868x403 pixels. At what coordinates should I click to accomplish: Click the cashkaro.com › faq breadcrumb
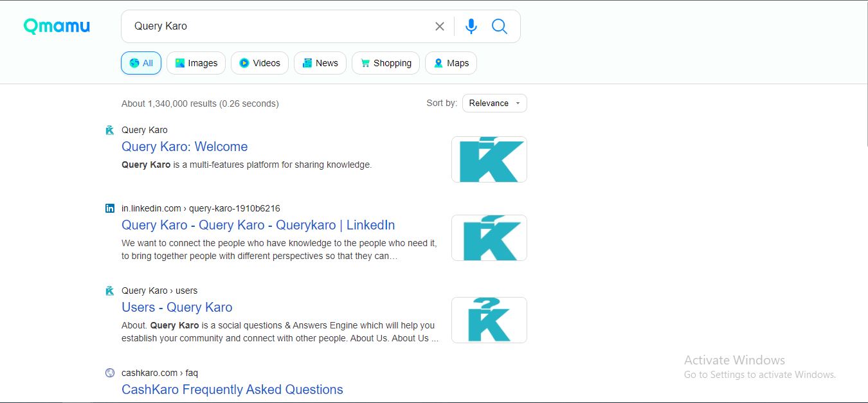click(x=160, y=373)
